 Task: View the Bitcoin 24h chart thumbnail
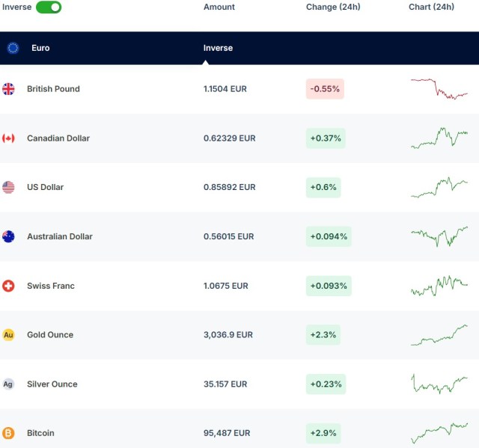439,433
